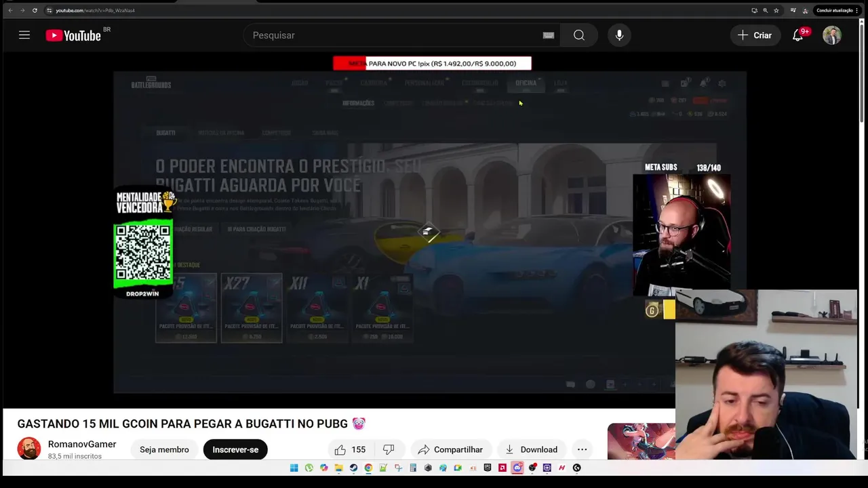Open Logitech G HUB taskbar icon
The width and height of the screenshot is (868, 488).
coord(577,468)
